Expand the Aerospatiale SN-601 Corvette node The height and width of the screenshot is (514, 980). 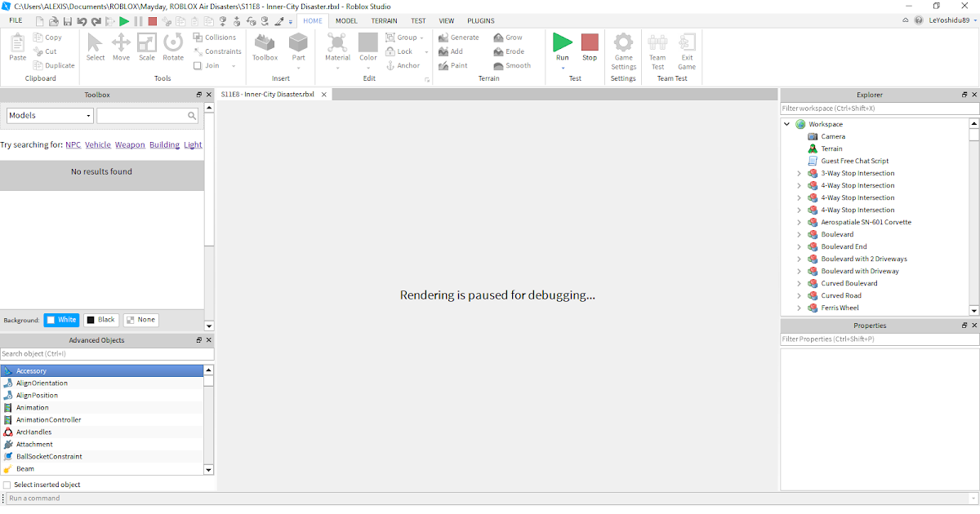click(x=799, y=222)
